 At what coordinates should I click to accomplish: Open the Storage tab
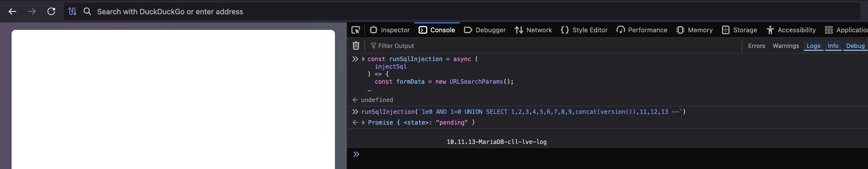tap(739, 30)
